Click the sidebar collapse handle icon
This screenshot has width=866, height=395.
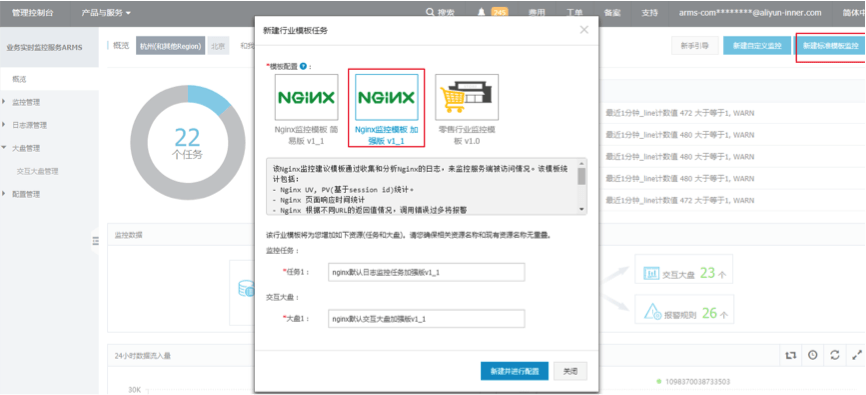95,240
